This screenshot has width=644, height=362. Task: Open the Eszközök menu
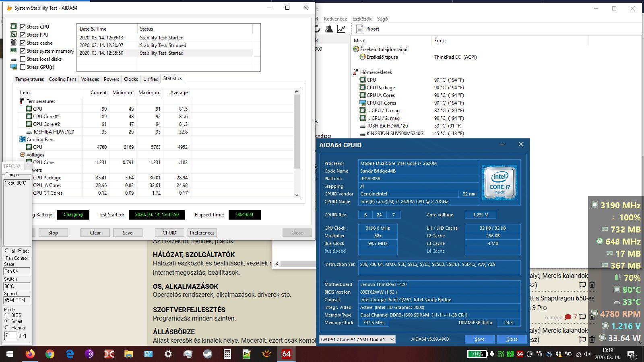click(362, 19)
